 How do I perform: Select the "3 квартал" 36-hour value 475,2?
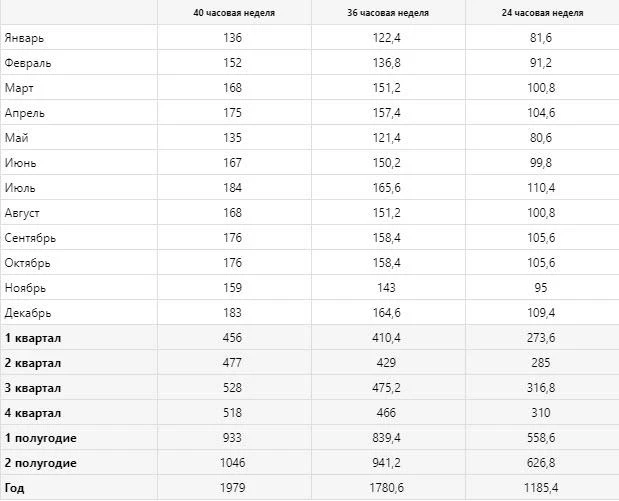391,388
